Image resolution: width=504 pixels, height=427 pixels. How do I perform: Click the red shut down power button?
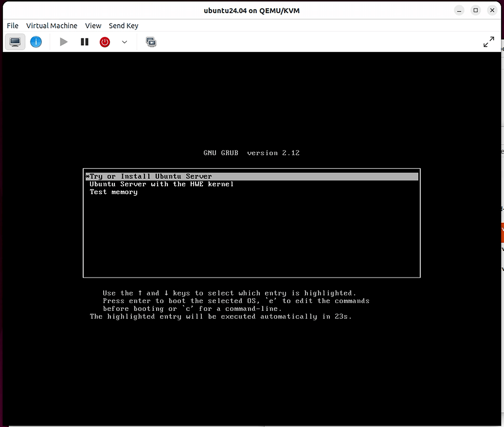coord(105,42)
